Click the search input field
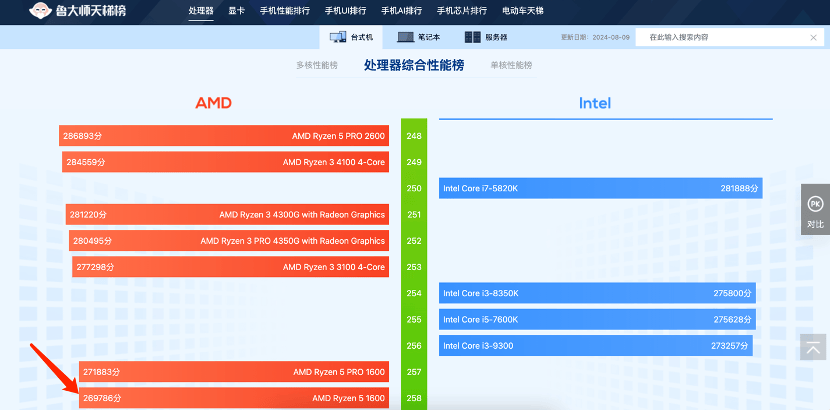Screen dimensions: 830x410 click(720, 37)
